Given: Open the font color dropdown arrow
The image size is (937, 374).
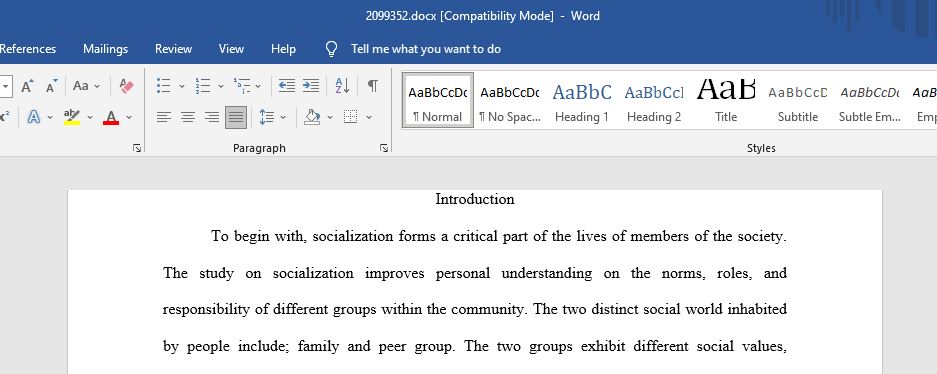Looking at the screenshot, I should point(128,117).
